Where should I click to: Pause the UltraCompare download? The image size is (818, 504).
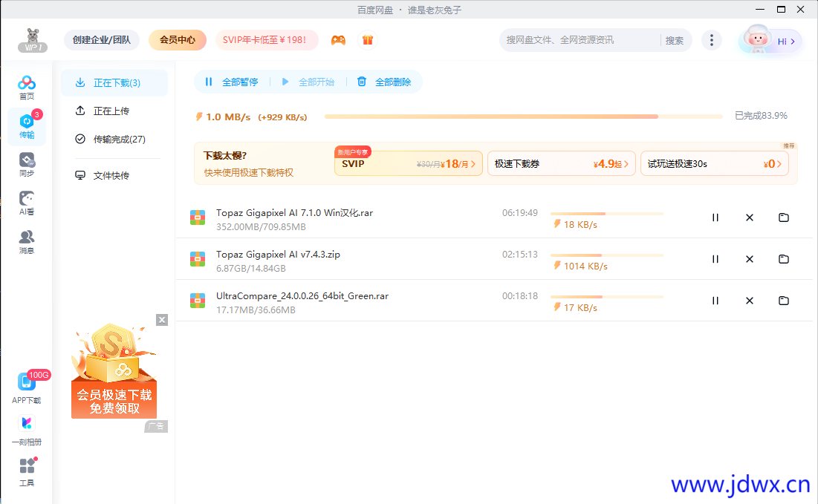click(x=715, y=301)
